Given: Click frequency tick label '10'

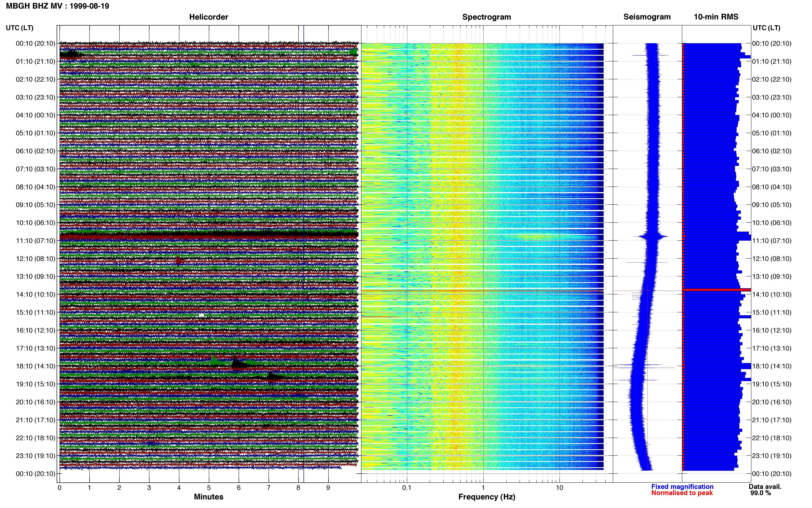Looking at the screenshot, I should tap(559, 488).
